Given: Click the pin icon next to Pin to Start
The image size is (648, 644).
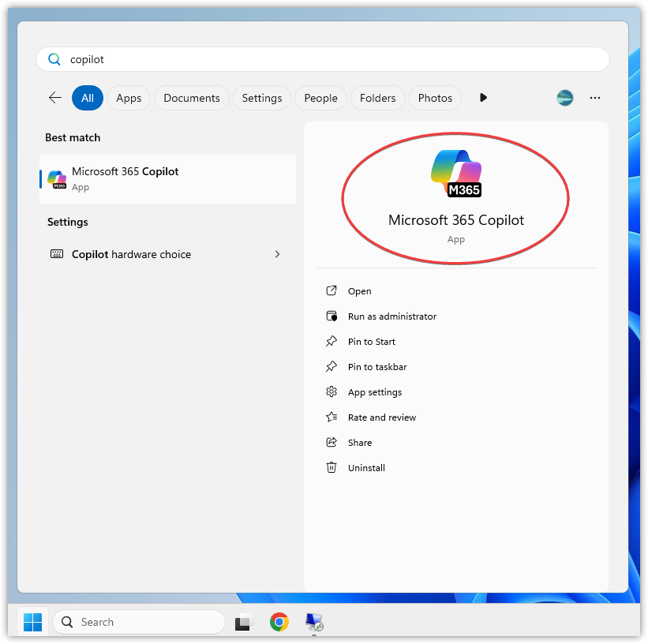Looking at the screenshot, I should pos(331,342).
